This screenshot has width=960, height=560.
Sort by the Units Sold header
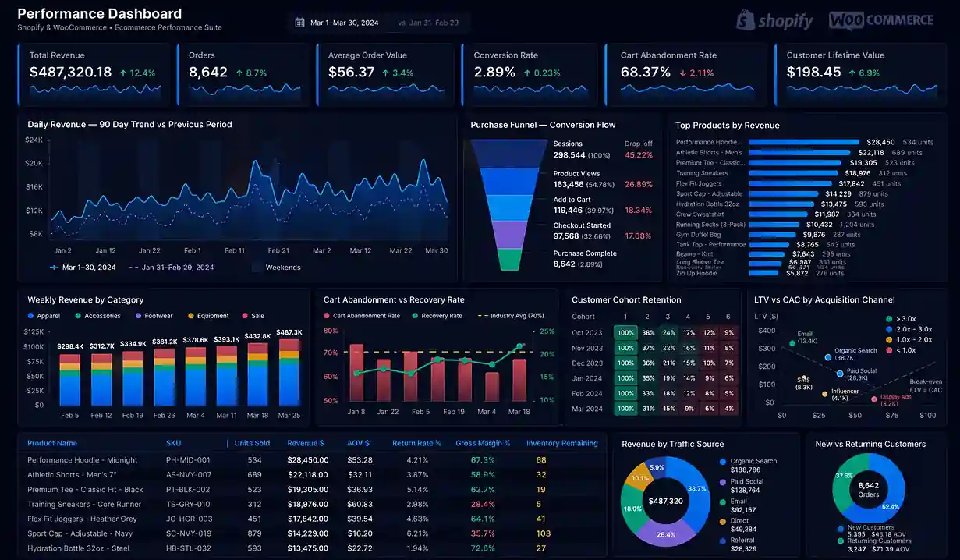click(253, 443)
